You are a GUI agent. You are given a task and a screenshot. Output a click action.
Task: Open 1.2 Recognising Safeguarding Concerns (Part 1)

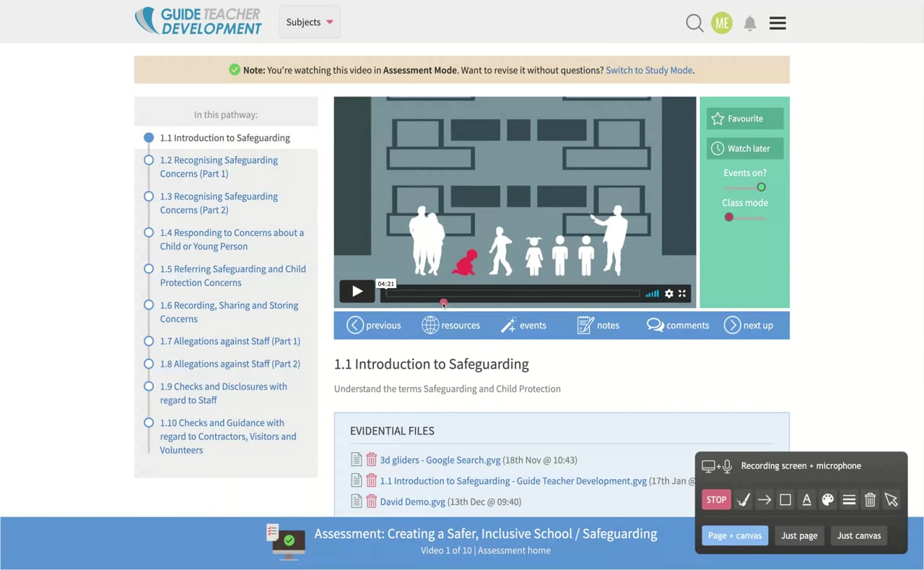(x=219, y=167)
